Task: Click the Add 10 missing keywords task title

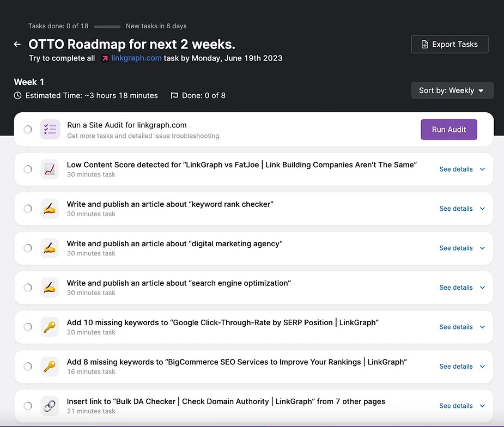Action: point(223,322)
